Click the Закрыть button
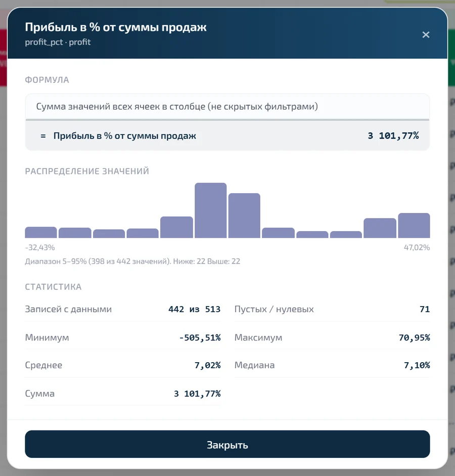Screen dimensions: 455x476 click(x=227, y=444)
